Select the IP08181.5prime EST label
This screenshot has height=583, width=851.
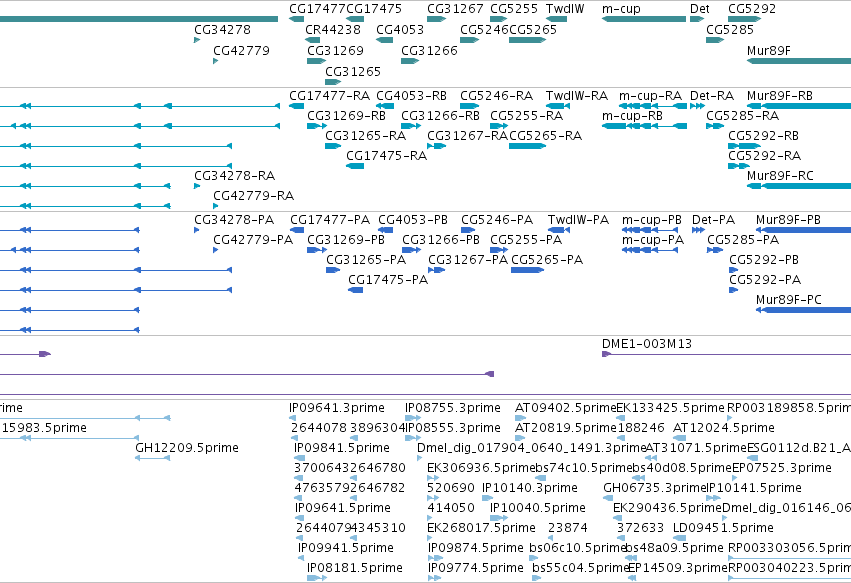355,568
